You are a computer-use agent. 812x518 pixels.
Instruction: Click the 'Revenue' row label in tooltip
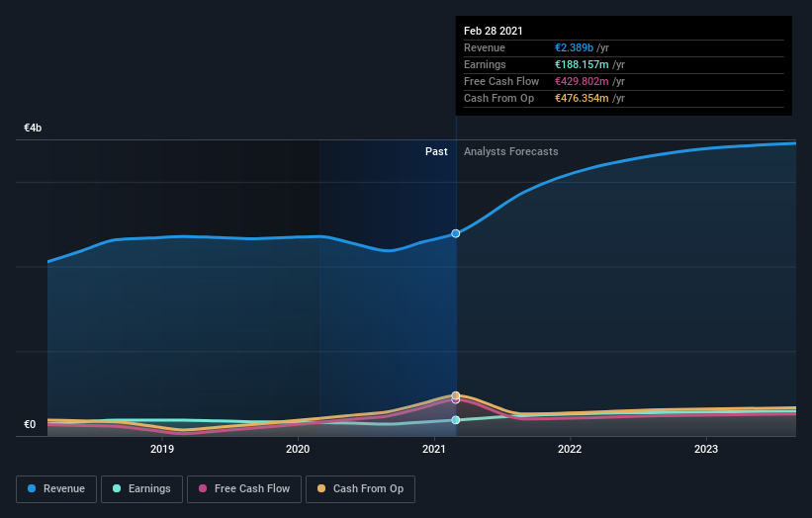point(485,47)
